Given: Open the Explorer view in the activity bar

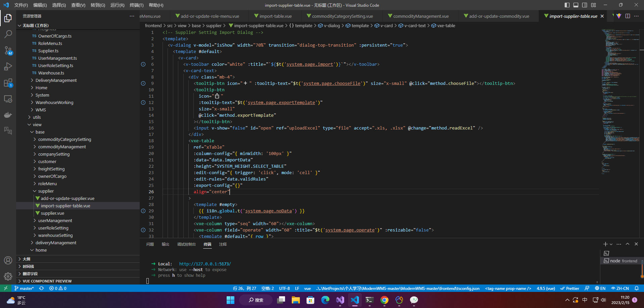Looking at the screenshot, I should (8, 18).
